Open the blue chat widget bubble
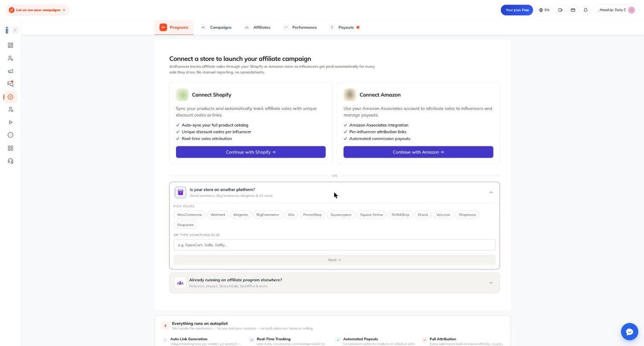The image size is (644, 346). (x=629, y=332)
